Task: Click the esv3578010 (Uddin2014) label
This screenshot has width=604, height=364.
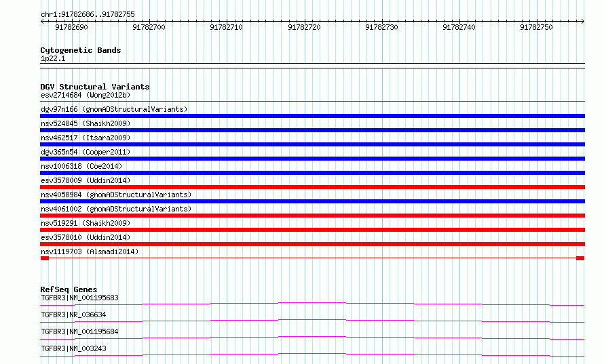Action: tap(86, 237)
